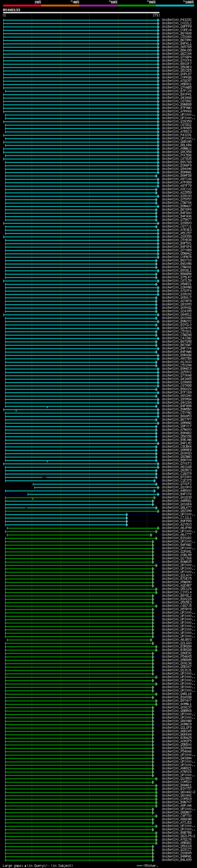197x868 pixels.
Task: Select label UniRef100_A4RR81
Action: (x=177, y=501)
